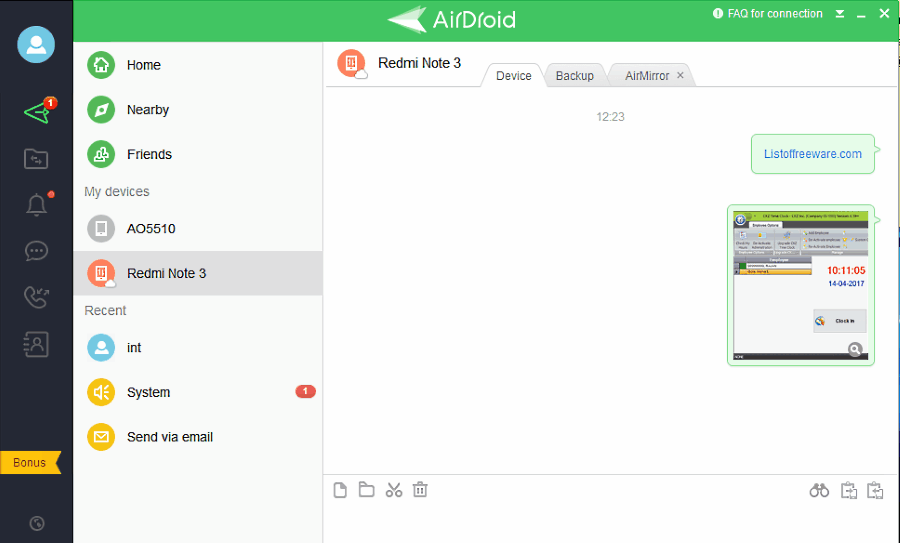Open Send via email

(198, 437)
